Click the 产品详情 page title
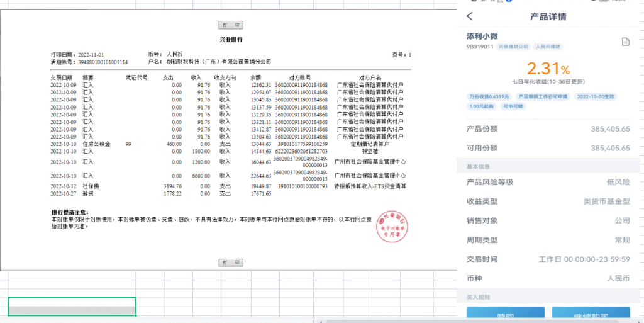644x323 pixels. (548, 17)
